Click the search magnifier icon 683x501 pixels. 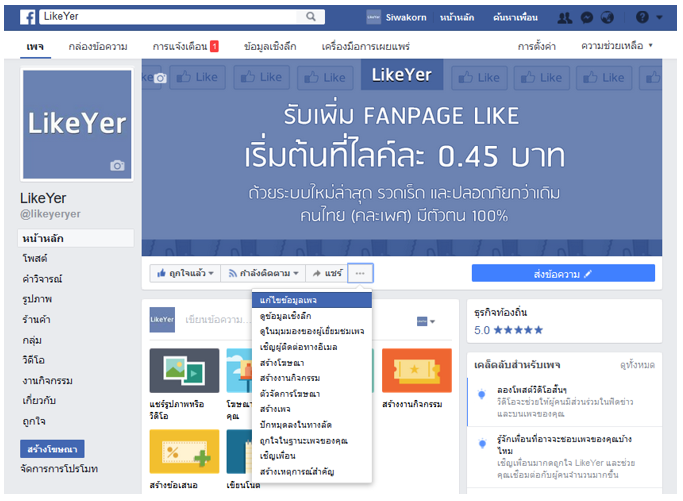(311, 17)
